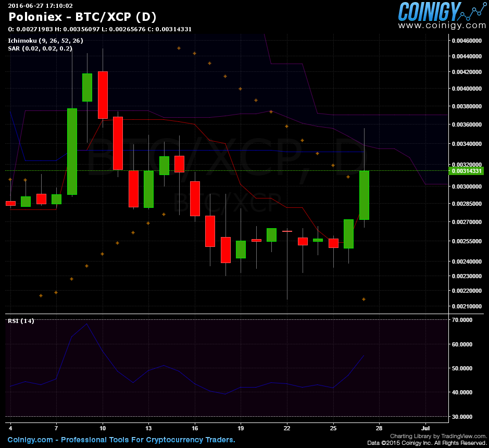This screenshot has height=448, width=489.
Task: Click the RSI line peak near June 9
Action: point(86,324)
